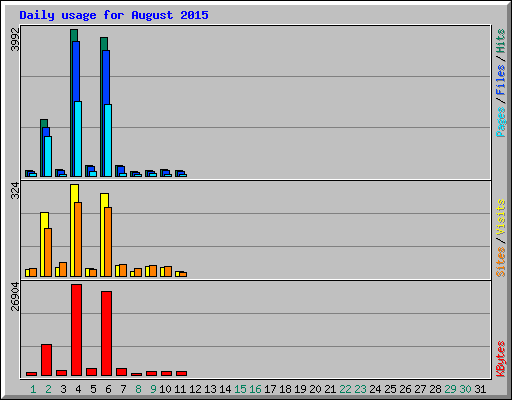512x400 pixels.
Task: Click the yellow Visits legend label
Action: pos(501,217)
